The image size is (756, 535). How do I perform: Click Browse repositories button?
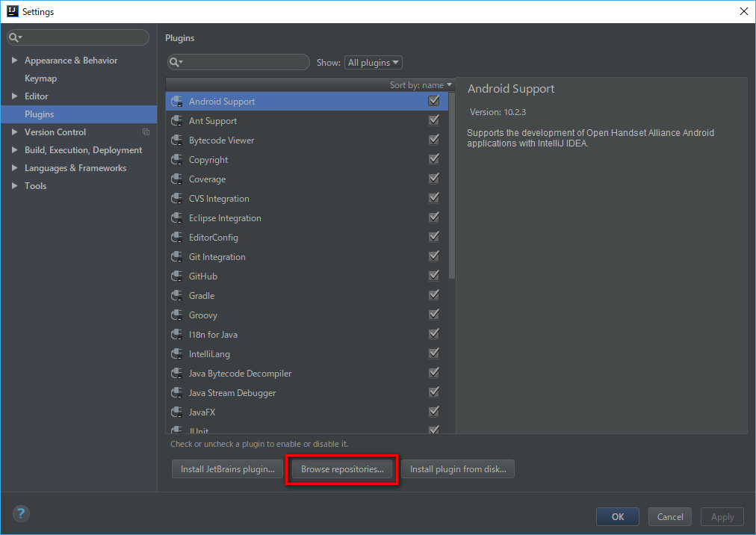point(342,469)
